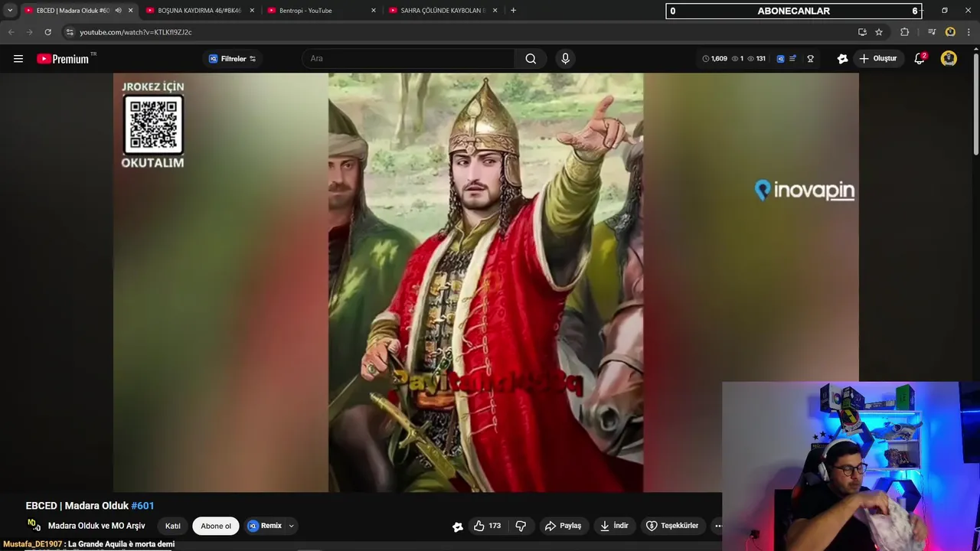Viewport: 980px width, 551px height.
Task: Open the YouTube hamburger guide menu
Action: click(18, 59)
